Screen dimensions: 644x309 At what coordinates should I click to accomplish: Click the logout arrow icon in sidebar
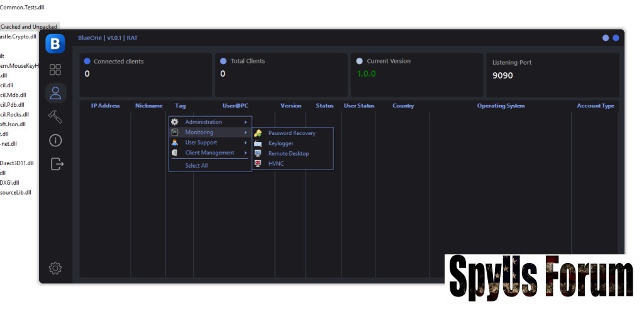click(x=57, y=164)
